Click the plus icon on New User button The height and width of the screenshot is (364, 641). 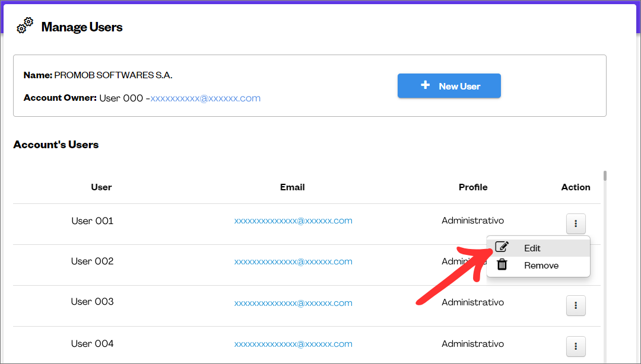coord(425,85)
